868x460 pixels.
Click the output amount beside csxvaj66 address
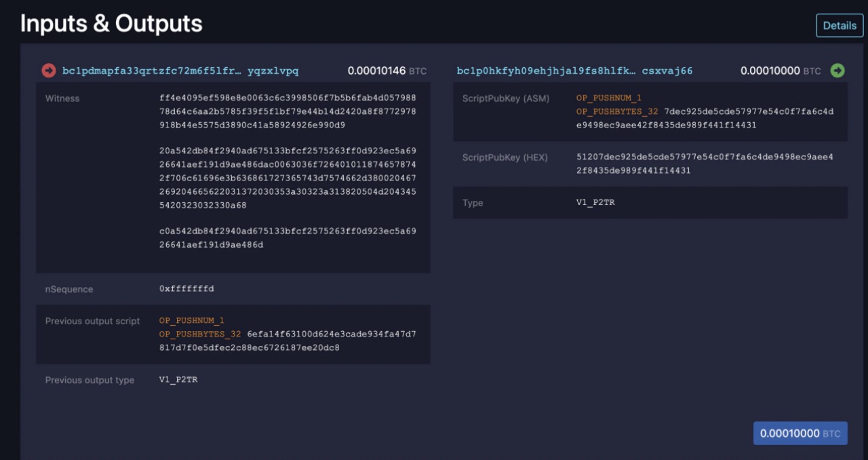point(781,71)
